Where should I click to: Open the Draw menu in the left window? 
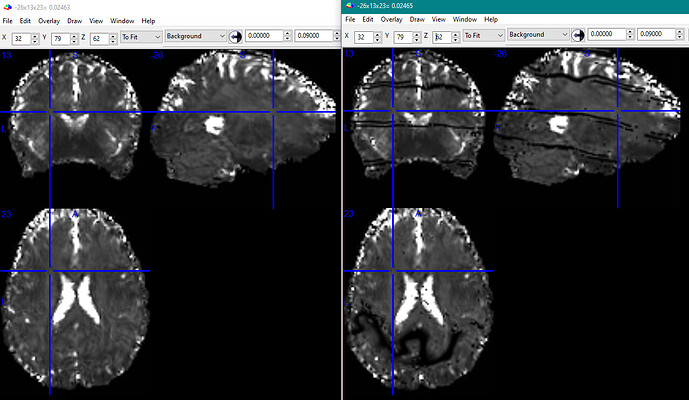pyautogui.click(x=75, y=21)
